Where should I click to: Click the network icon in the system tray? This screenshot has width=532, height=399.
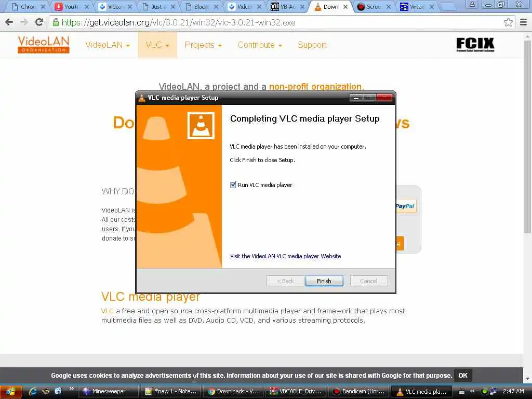494,391
